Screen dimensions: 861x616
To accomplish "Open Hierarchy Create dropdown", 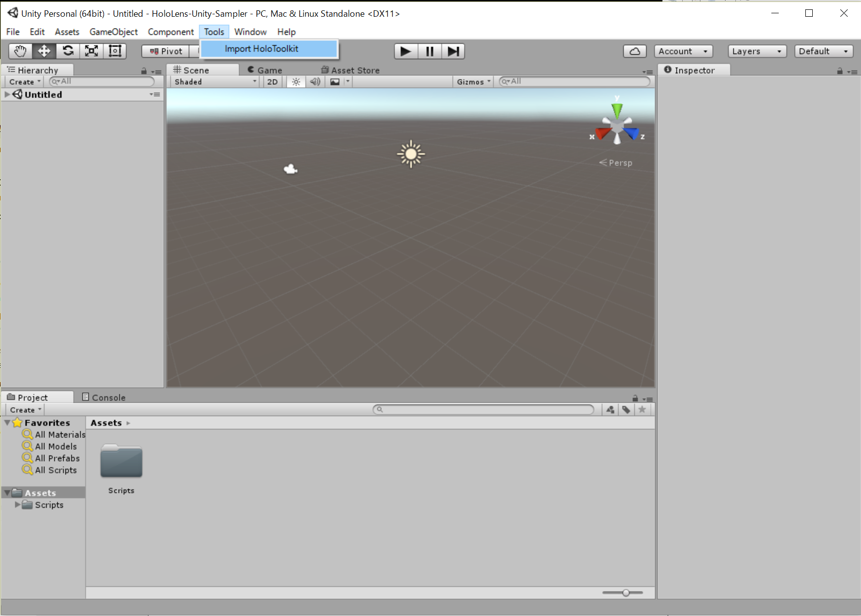I will click(x=25, y=82).
